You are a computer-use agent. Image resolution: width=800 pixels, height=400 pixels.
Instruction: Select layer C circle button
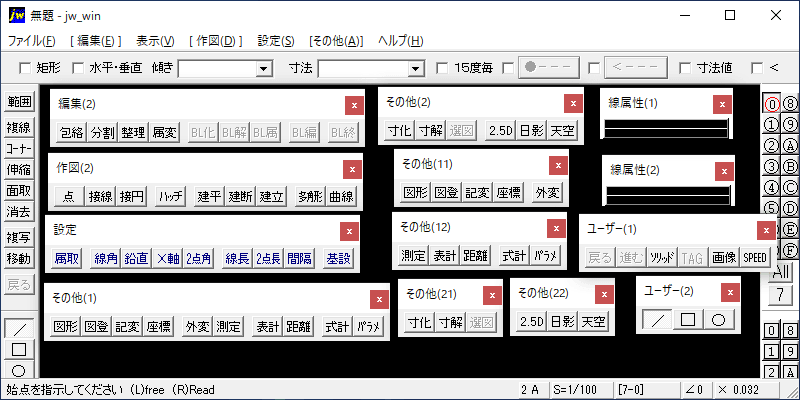pyautogui.click(x=790, y=187)
